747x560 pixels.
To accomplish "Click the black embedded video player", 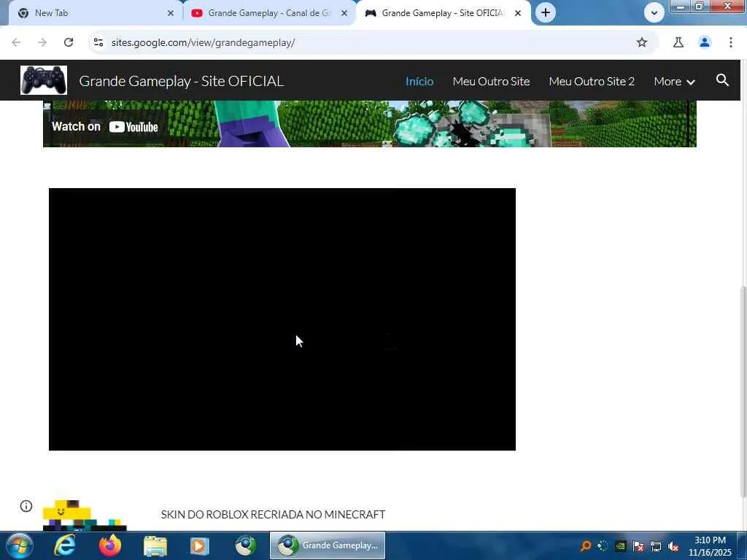I will (282, 319).
